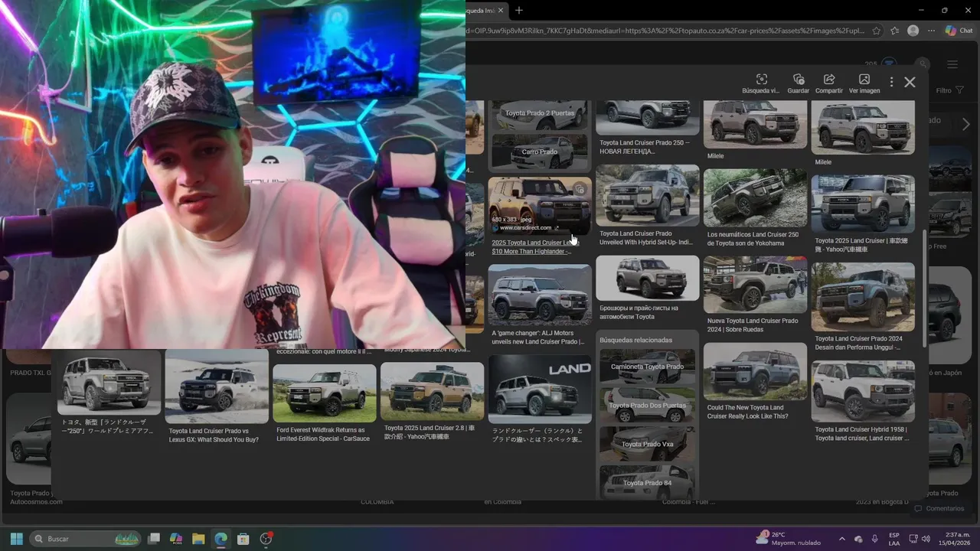
Task: Open the related search Toyota Prado 84
Action: pyautogui.click(x=647, y=482)
